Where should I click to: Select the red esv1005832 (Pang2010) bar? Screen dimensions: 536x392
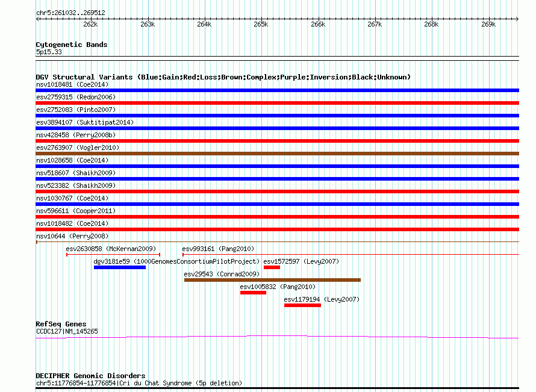pyautogui.click(x=253, y=293)
